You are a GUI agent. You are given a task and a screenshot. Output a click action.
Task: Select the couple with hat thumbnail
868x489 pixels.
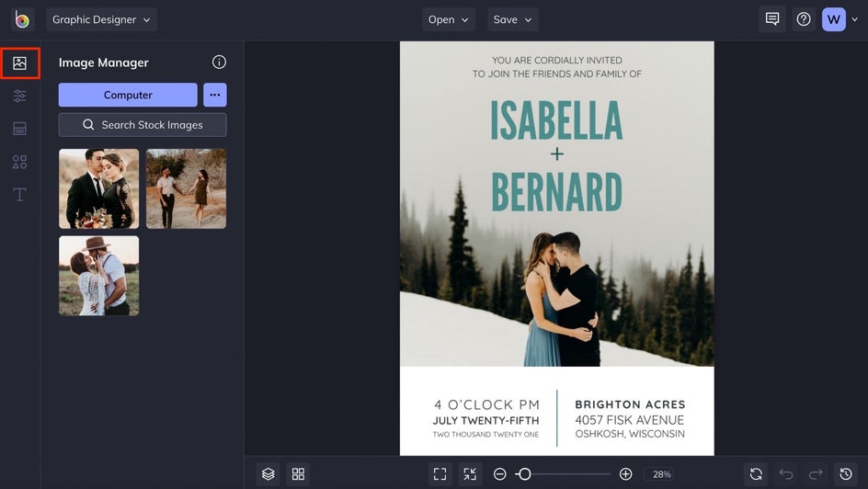[x=99, y=276]
